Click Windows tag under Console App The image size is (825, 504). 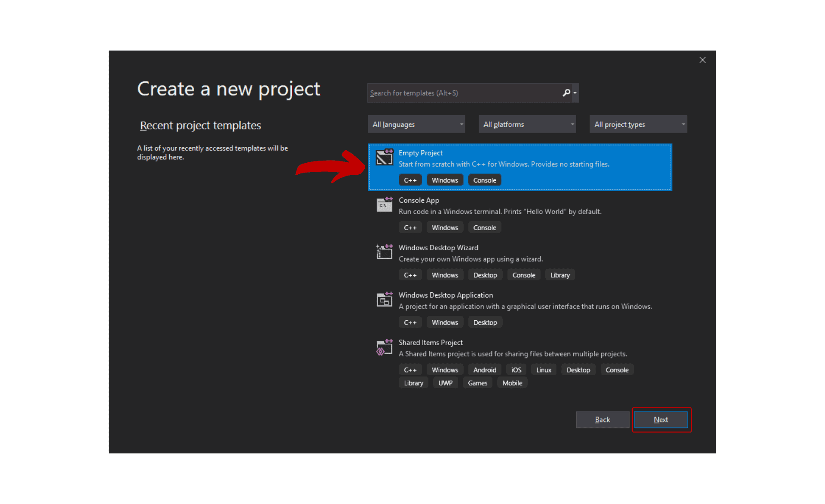tap(445, 228)
